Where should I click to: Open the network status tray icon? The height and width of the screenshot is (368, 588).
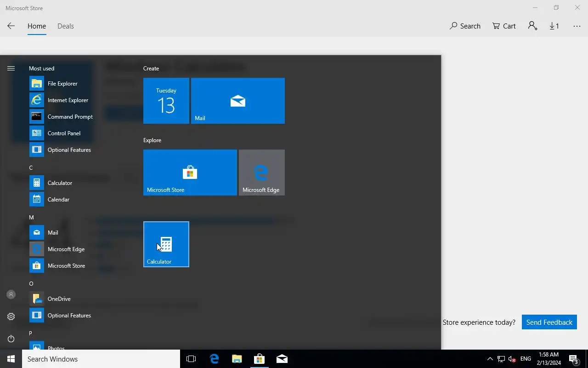[x=501, y=359]
